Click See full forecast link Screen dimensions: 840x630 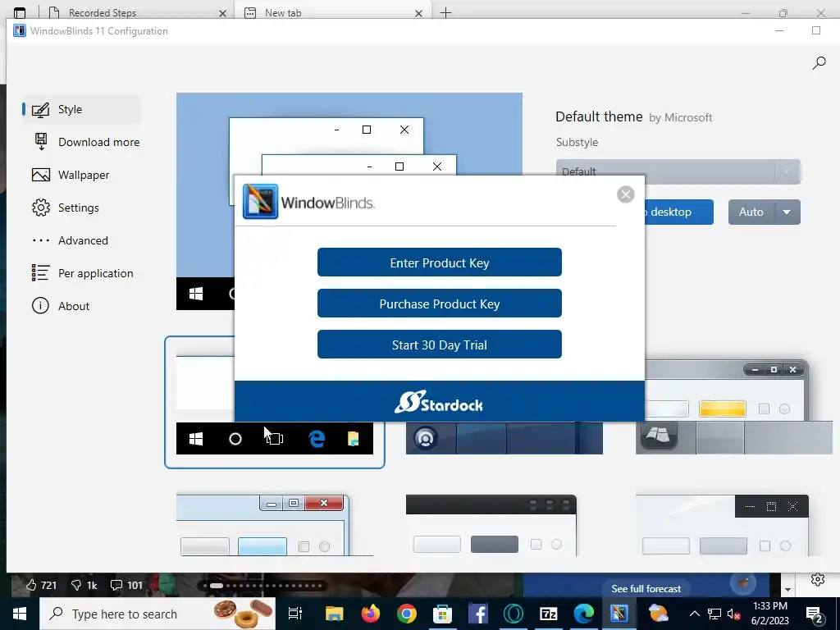(646, 588)
